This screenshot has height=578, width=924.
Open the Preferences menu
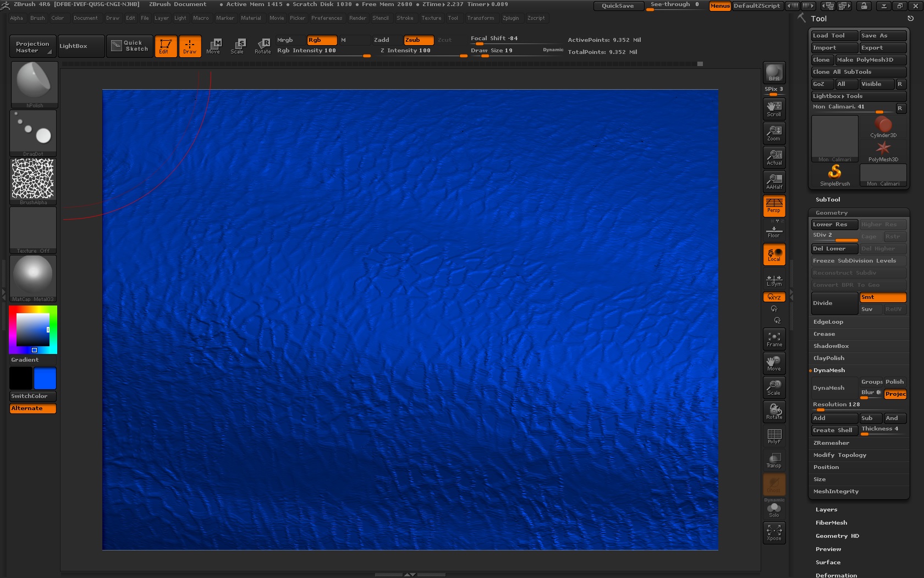(x=327, y=18)
